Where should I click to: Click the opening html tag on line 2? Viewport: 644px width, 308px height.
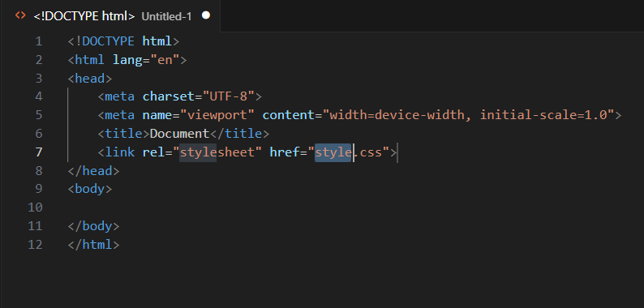[x=127, y=60]
